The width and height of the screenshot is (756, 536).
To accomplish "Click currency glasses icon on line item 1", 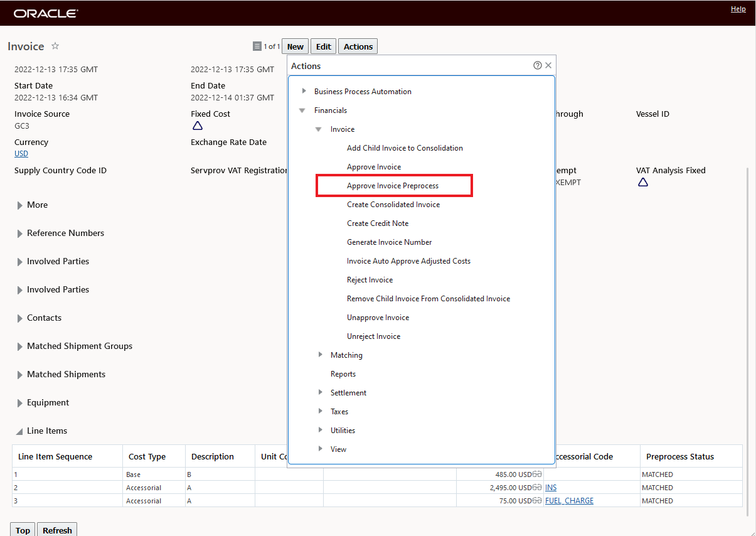I will click(x=537, y=474).
